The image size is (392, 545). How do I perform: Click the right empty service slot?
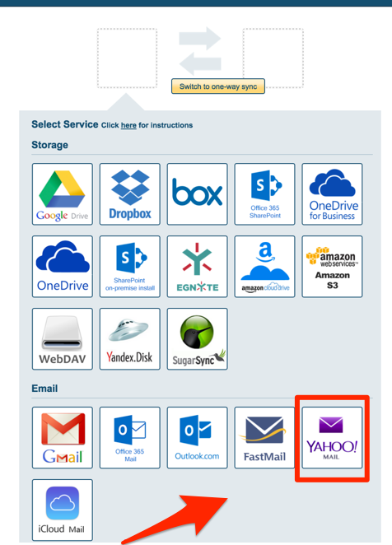tap(273, 58)
